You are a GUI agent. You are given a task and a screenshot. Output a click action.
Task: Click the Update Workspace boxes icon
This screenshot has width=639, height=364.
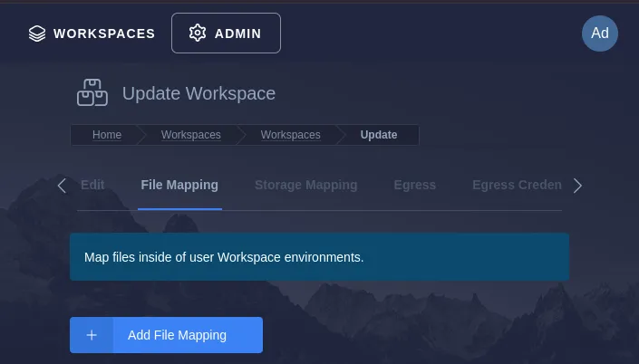pyautogui.click(x=92, y=93)
